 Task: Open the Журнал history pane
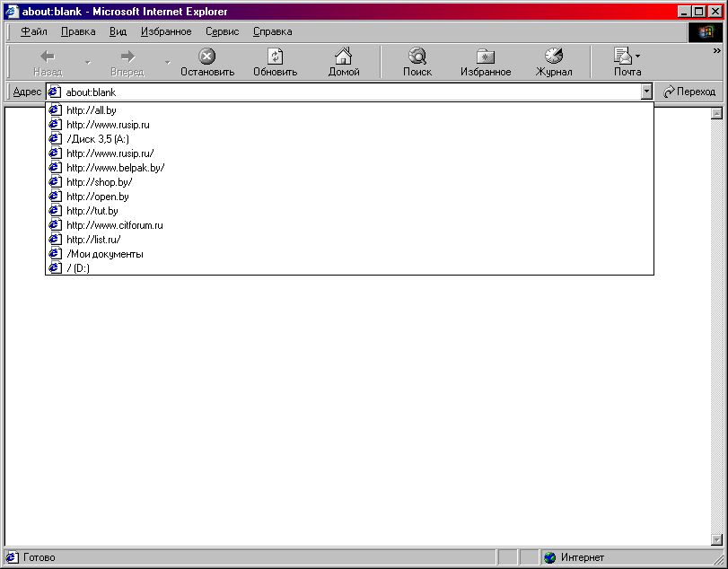554,62
